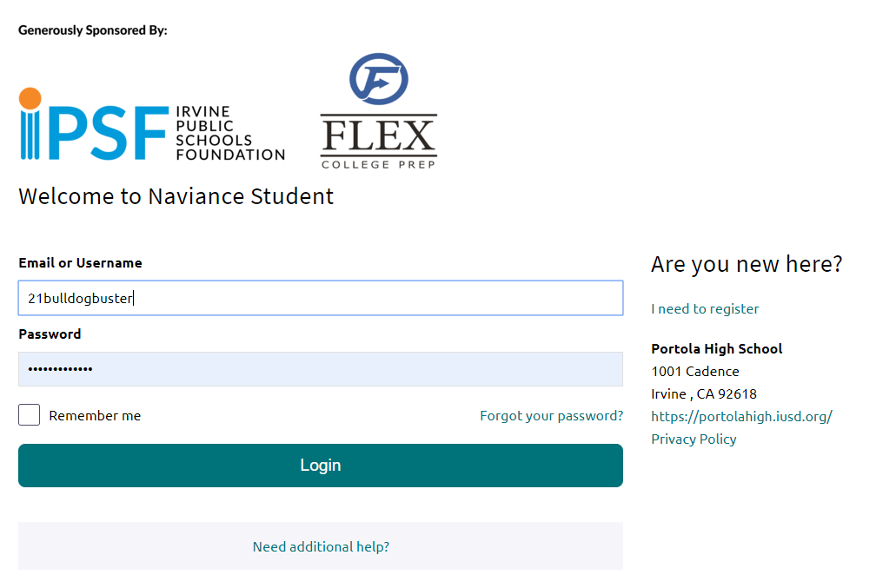Click the FLEX College Prep logo
The height and width of the screenshot is (588, 883).
tap(378, 111)
